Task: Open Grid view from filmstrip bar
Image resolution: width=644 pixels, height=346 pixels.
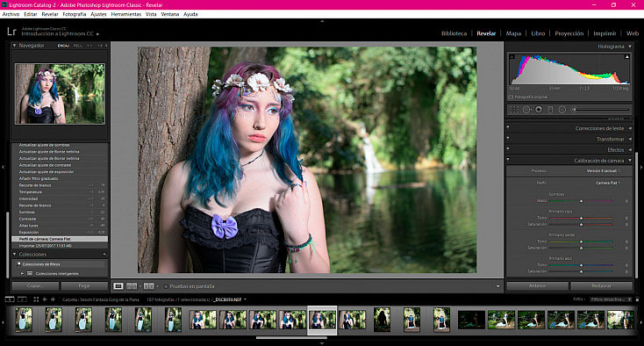Action: pyautogui.click(x=36, y=299)
